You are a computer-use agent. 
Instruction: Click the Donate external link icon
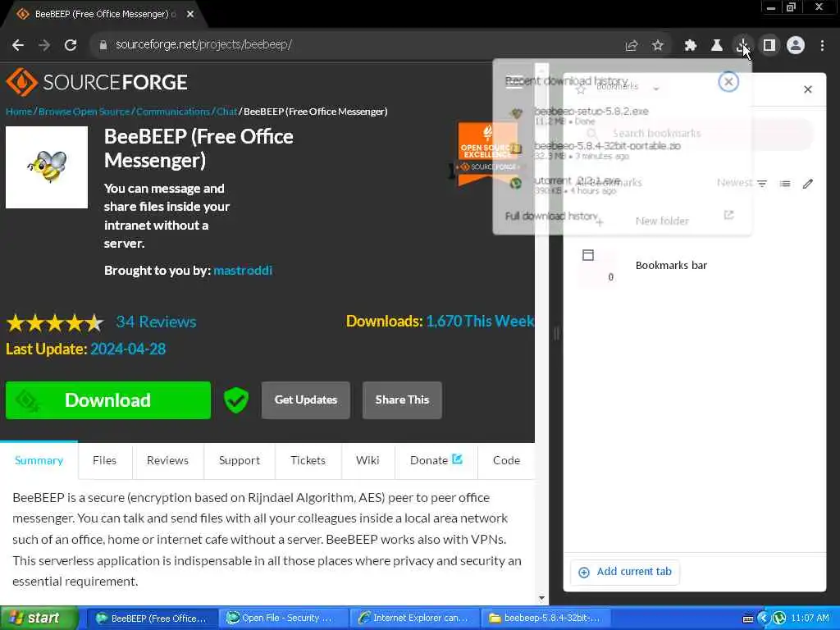coord(457,459)
